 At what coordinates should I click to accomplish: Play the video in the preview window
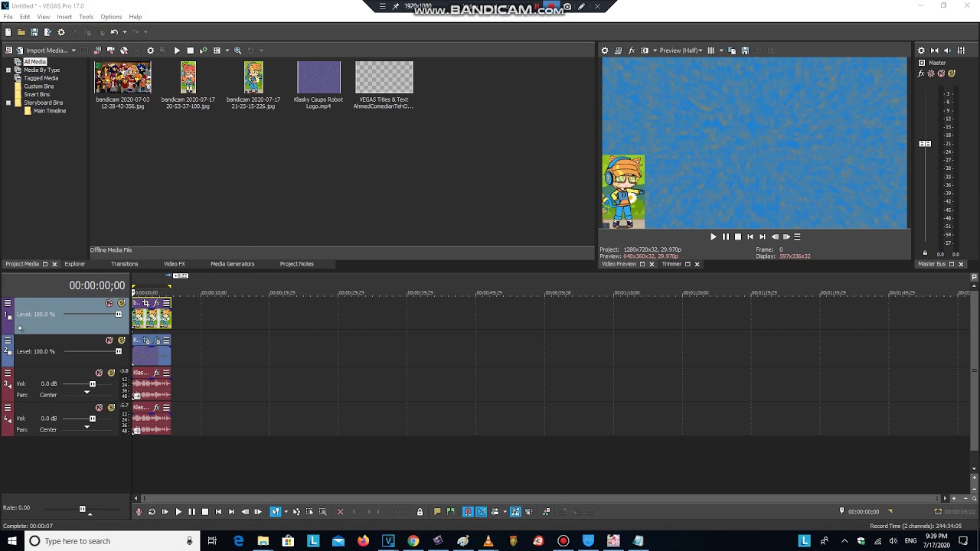pyautogui.click(x=713, y=236)
